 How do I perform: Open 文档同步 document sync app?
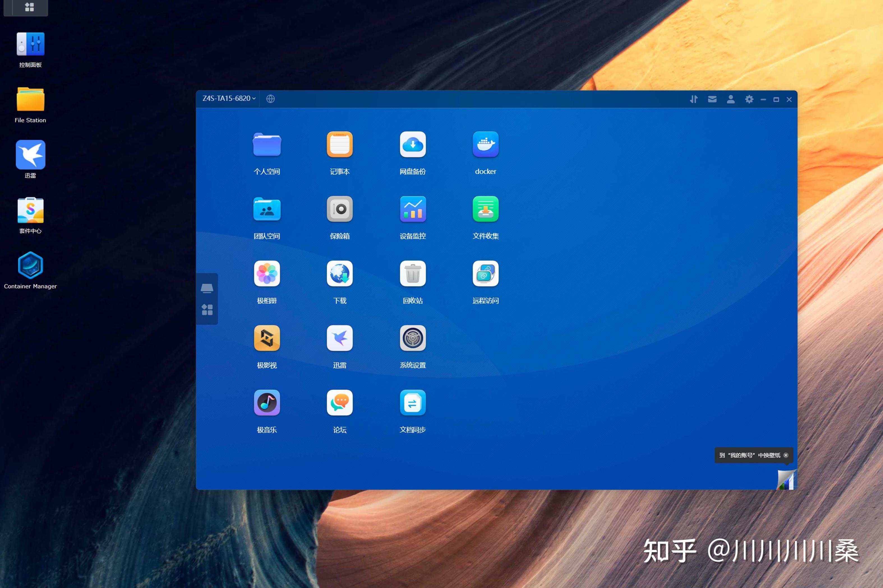pos(412,403)
